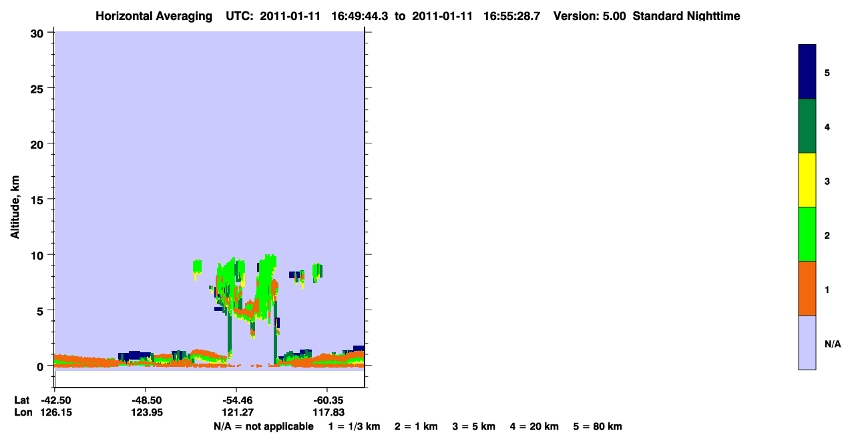Click the '2 = 1 km' legend text
The width and height of the screenshot is (868, 445).
pyautogui.click(x=416, y=426)
